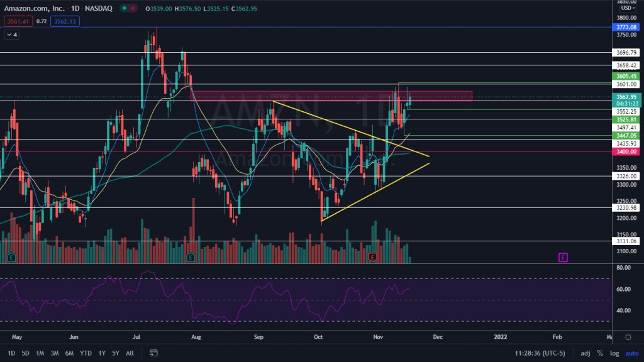
Task: Select the YTD time range
Action: pos(86,354)
